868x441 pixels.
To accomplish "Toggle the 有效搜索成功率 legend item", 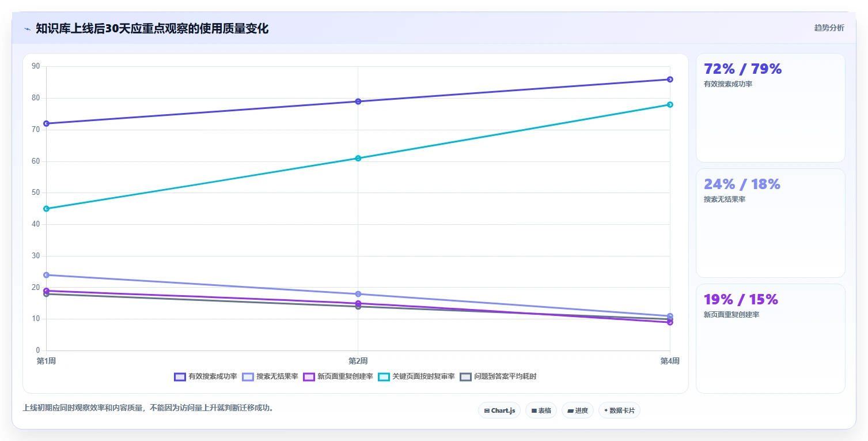I will click(206, 376).
